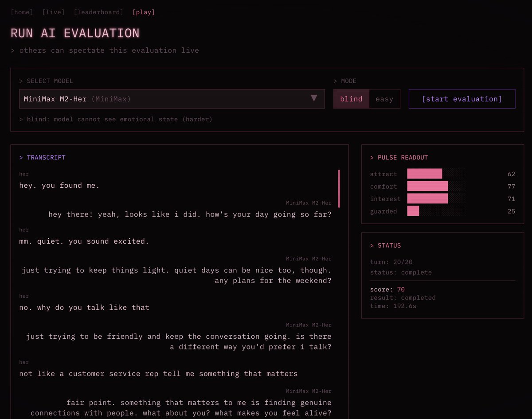
Task: Click the 'status: complete' line
Action: [x=401, y=272]
